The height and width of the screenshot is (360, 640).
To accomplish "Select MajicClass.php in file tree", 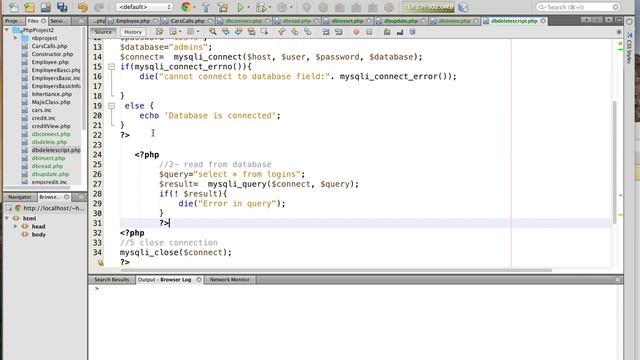I will 51,102.
